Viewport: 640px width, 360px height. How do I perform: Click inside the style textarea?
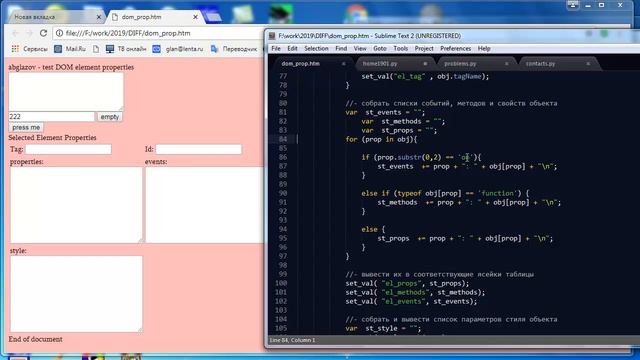76,294
